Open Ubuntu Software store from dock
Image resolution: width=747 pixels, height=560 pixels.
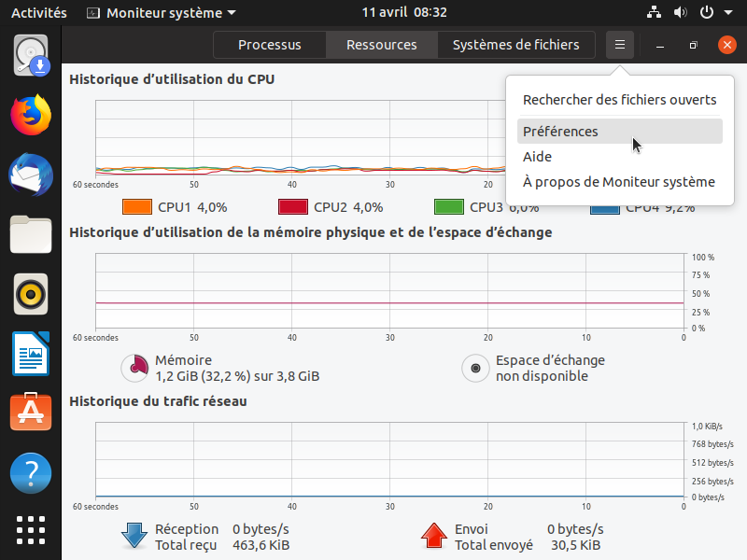31,413
